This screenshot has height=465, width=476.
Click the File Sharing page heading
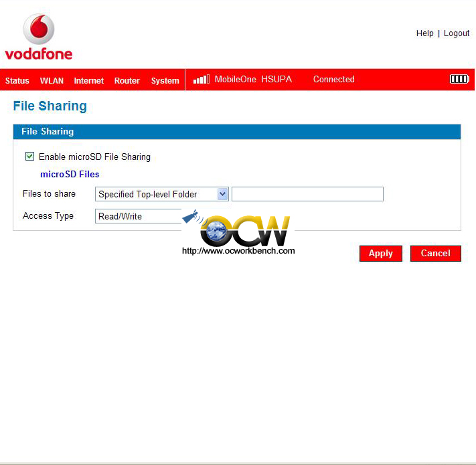coord(50,106)
